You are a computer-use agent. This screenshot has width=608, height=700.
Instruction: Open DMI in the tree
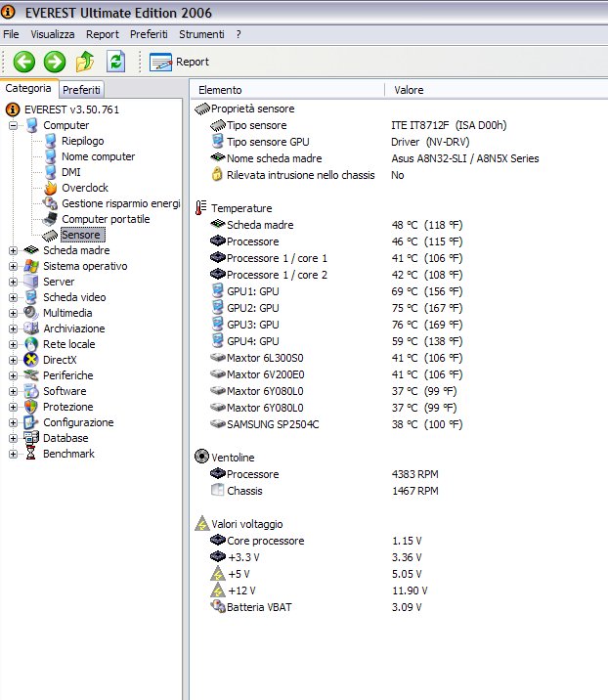point(71,172)
